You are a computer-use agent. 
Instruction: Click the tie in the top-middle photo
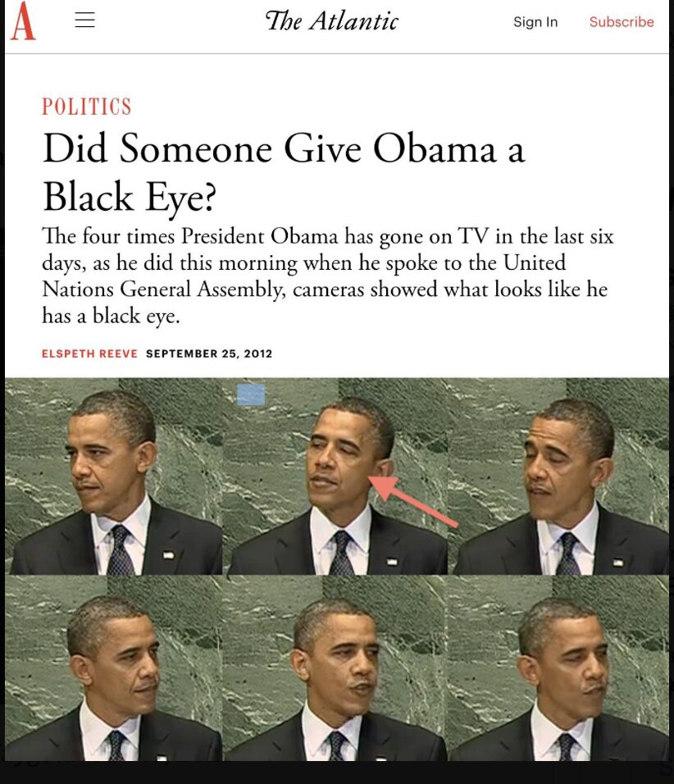point(342,553)
